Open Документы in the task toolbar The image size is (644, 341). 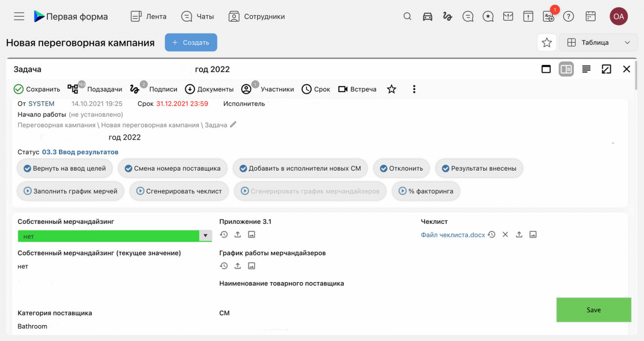[x=190, y=89]
